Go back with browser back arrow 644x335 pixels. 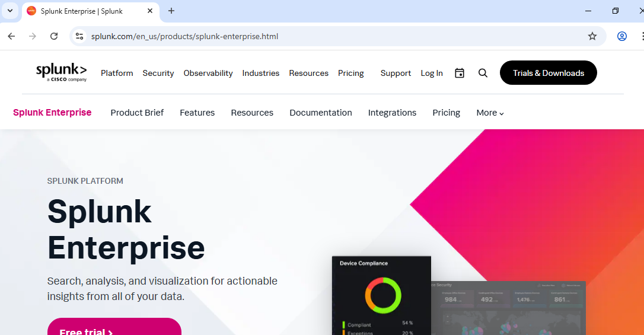11,36
